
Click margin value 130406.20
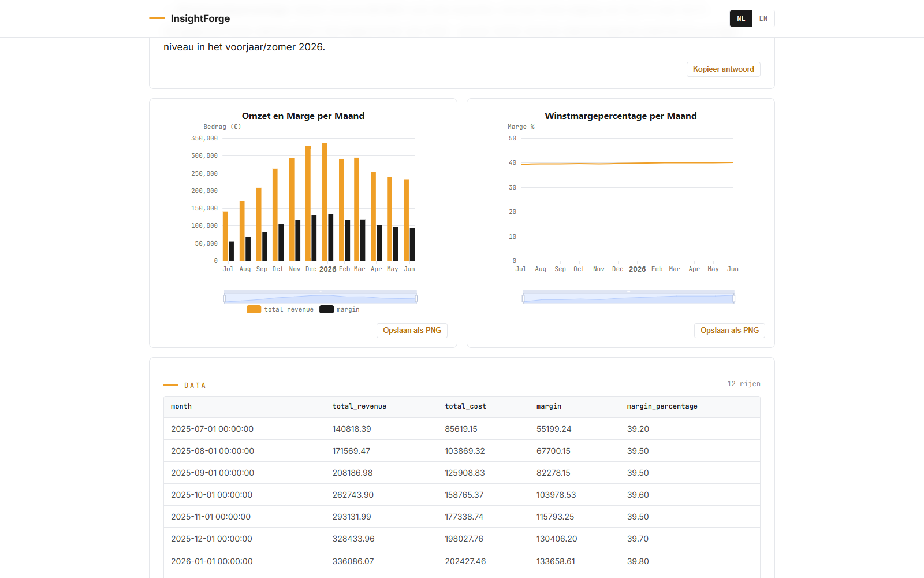(557, 539)
